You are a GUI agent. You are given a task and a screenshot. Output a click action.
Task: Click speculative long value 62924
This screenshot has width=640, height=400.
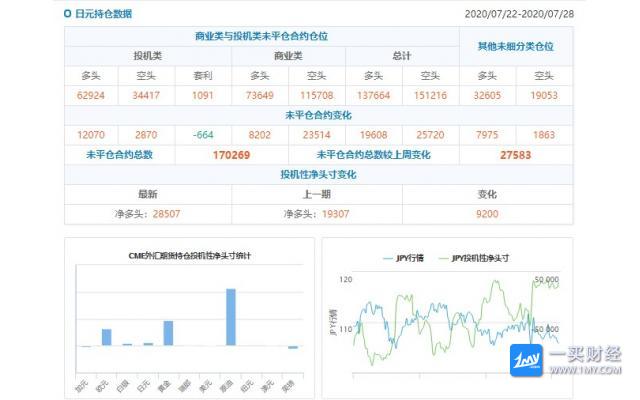tap(91, 96)
